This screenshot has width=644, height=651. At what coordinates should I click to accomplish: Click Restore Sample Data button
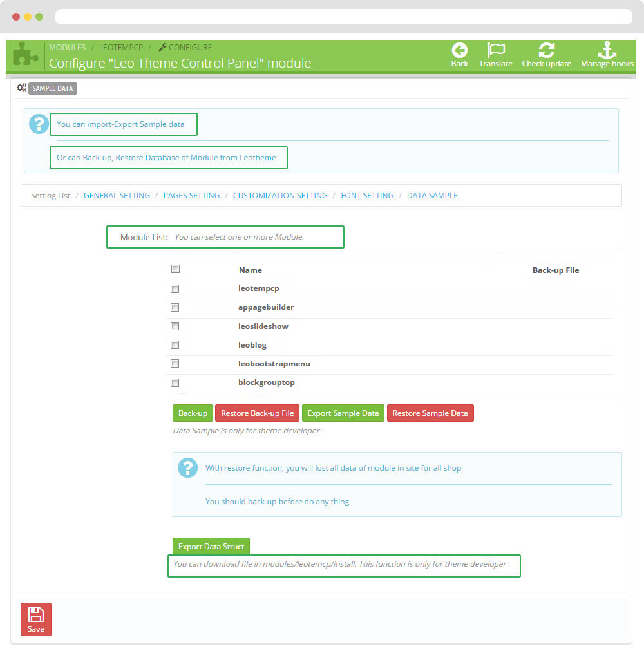(x=430, y=413)
